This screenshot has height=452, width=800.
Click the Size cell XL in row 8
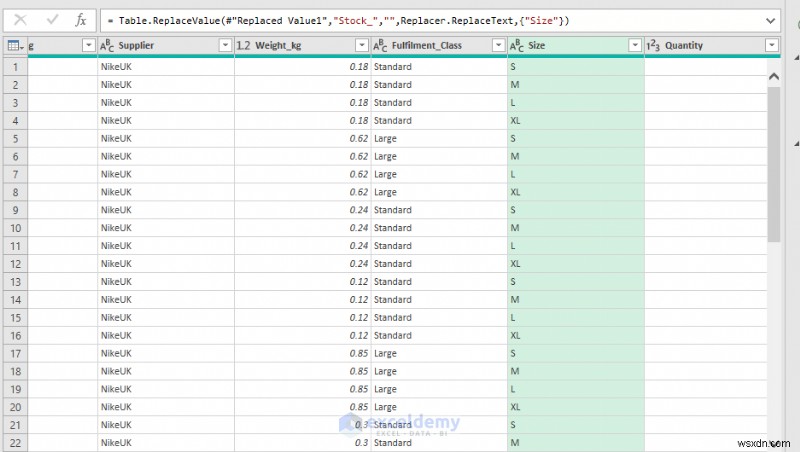576,192
